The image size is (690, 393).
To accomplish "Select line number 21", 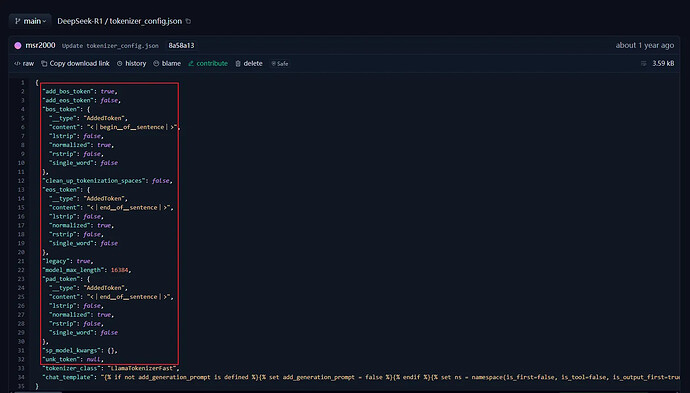I will (x=21, y=261).
